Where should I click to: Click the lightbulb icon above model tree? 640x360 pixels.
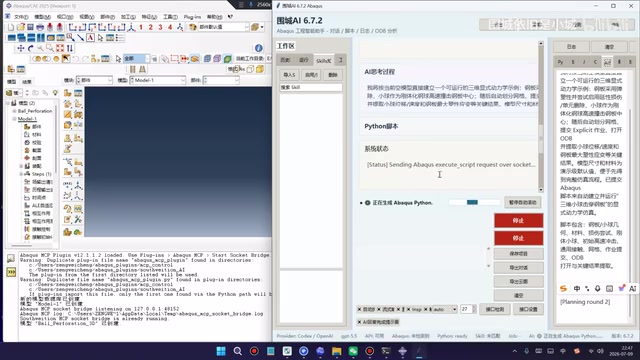click(x=55, y=93)
